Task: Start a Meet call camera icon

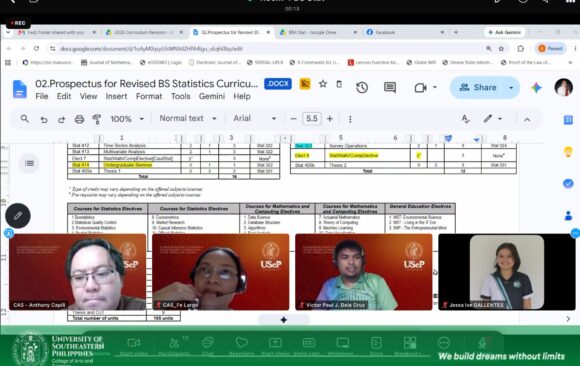Action: [x=421, y=88]
